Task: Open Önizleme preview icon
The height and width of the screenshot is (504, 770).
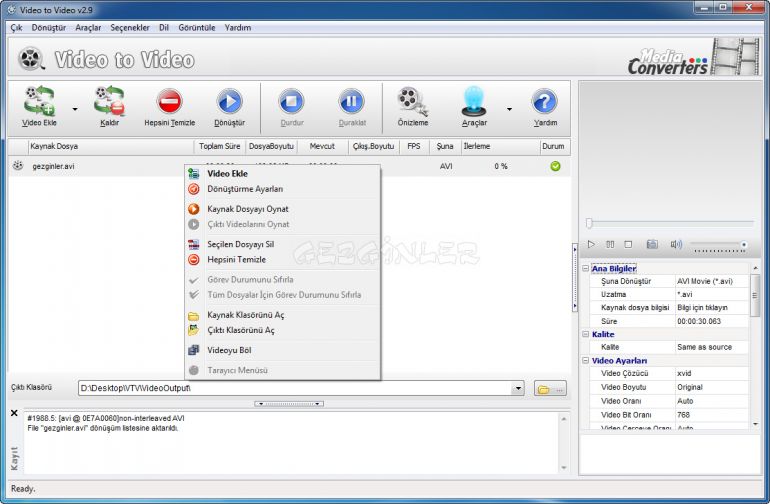Action: click(412, 101)
